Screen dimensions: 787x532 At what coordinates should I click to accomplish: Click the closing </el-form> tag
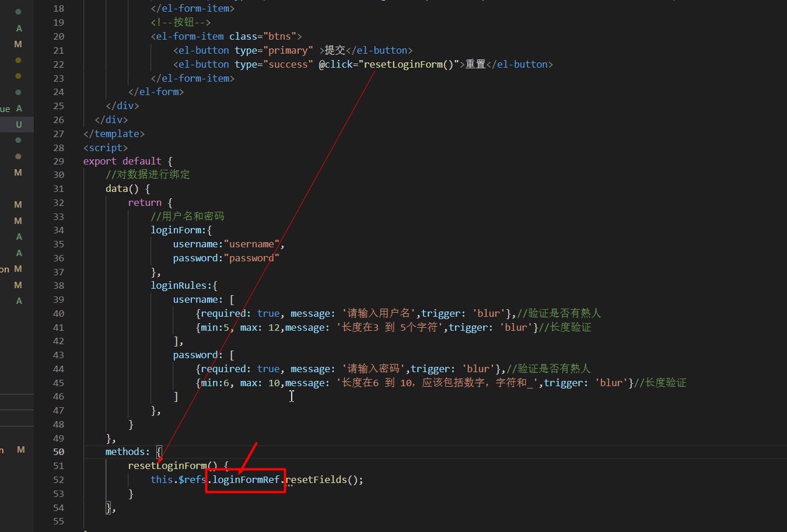pyautogui.click(x=156, y=92)
